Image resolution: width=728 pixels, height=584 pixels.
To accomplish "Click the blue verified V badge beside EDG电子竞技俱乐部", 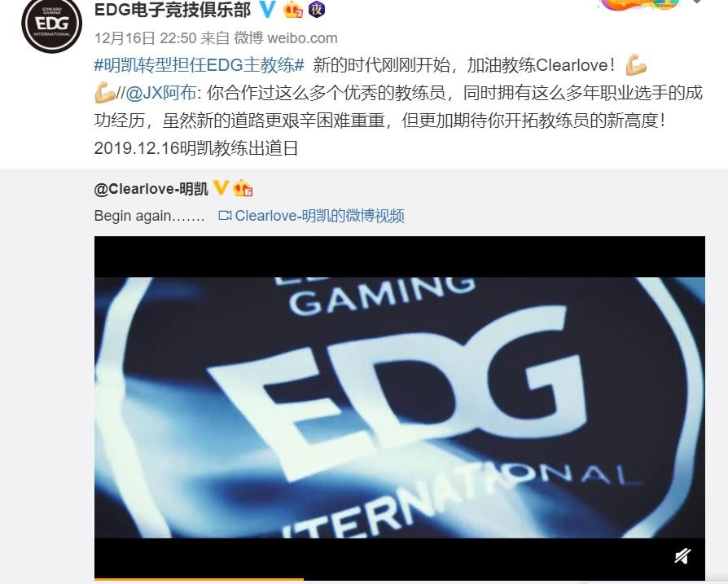I will [x=267, y=9].
